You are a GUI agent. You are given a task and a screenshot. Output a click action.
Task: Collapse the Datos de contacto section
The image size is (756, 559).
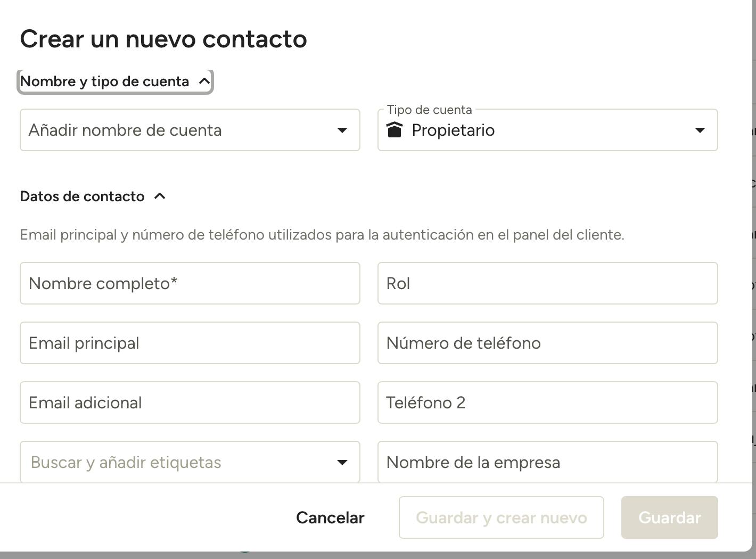93,196
